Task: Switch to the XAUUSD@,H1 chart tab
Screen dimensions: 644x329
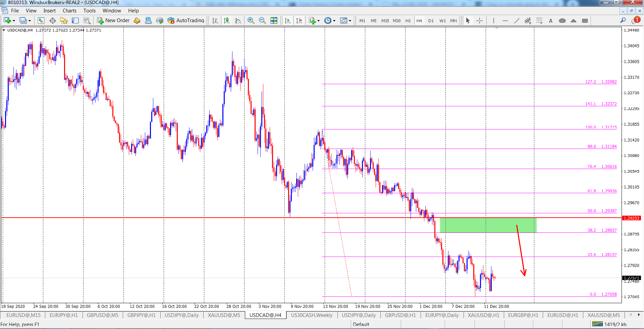Action: click(x=483, y=315)
